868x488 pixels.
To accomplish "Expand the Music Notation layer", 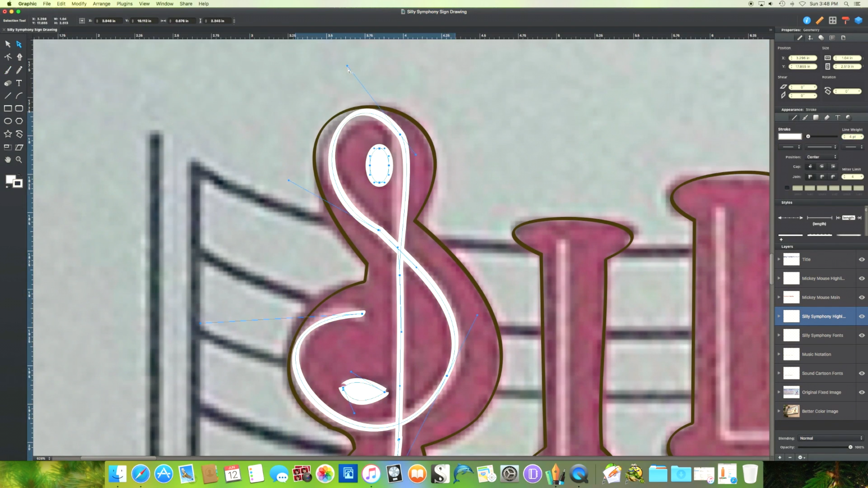I will tap(779, 354).
